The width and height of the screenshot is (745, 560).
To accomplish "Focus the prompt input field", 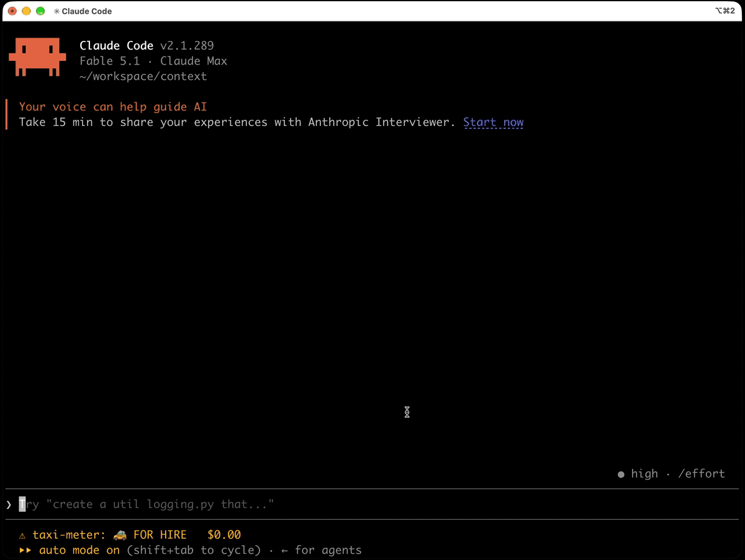I will [x=372, y=504].
